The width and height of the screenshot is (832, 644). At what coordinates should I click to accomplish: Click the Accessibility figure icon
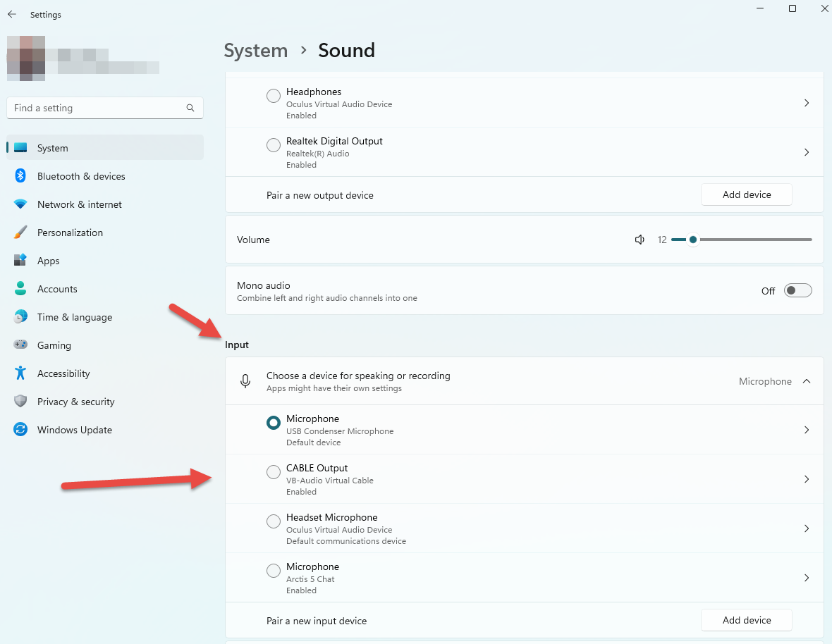coord(20,373)
